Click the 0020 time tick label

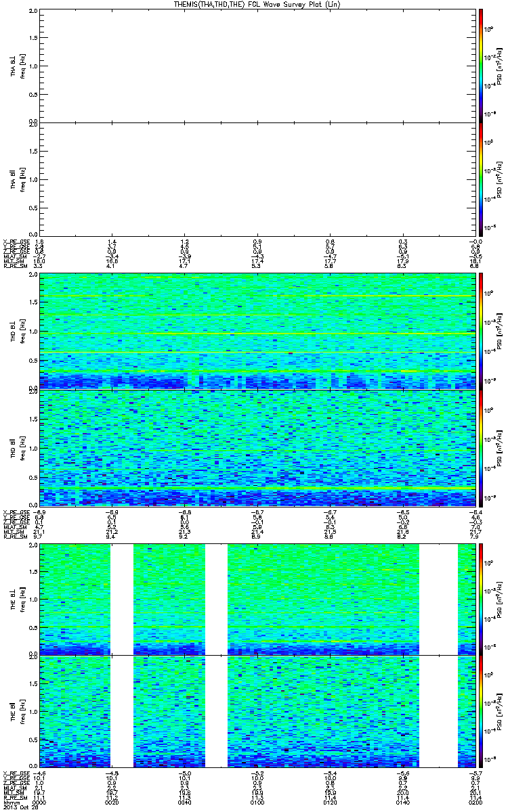[x=112, y=801]
